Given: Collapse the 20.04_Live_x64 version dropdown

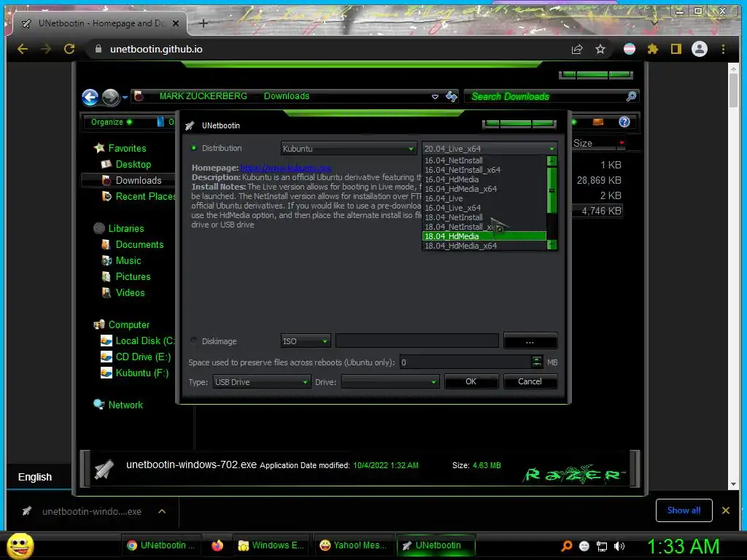Looking at the screenshot, I should pyautogui.click(x=489, y=149).
